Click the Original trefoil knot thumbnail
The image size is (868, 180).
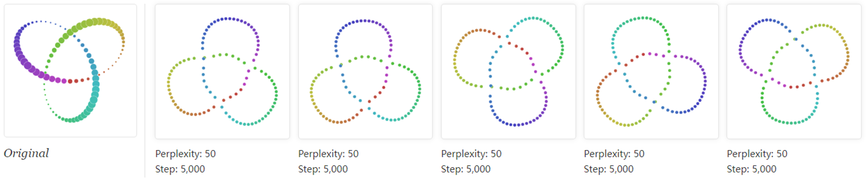(x=70, y=71)
